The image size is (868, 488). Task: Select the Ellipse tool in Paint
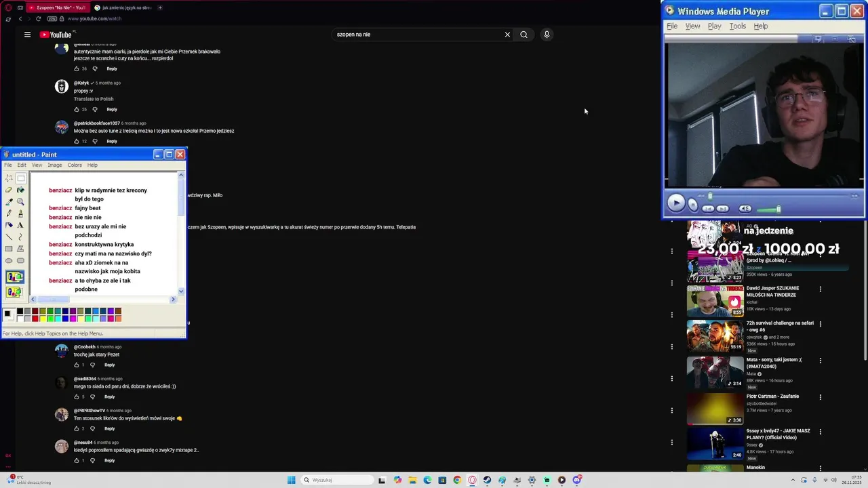pos(9,260)
